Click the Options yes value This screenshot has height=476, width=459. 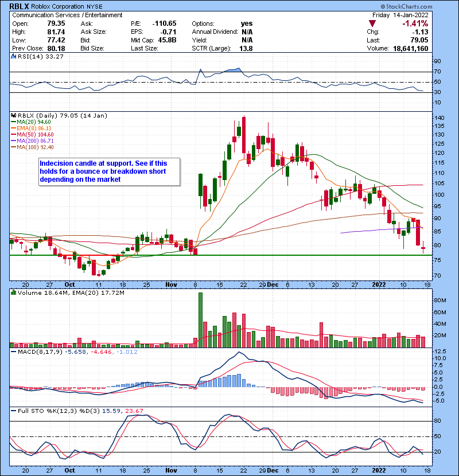pyautogui.click(x=247, y=24)
